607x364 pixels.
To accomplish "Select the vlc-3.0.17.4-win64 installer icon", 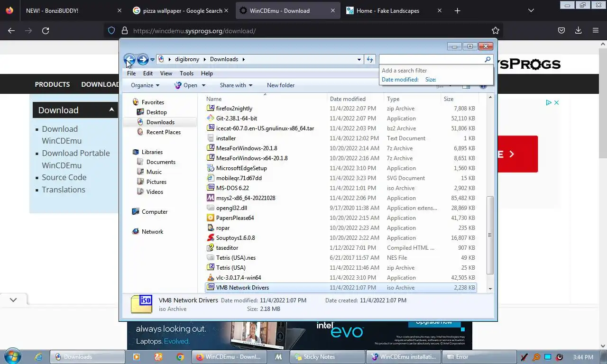I will 211,278.
